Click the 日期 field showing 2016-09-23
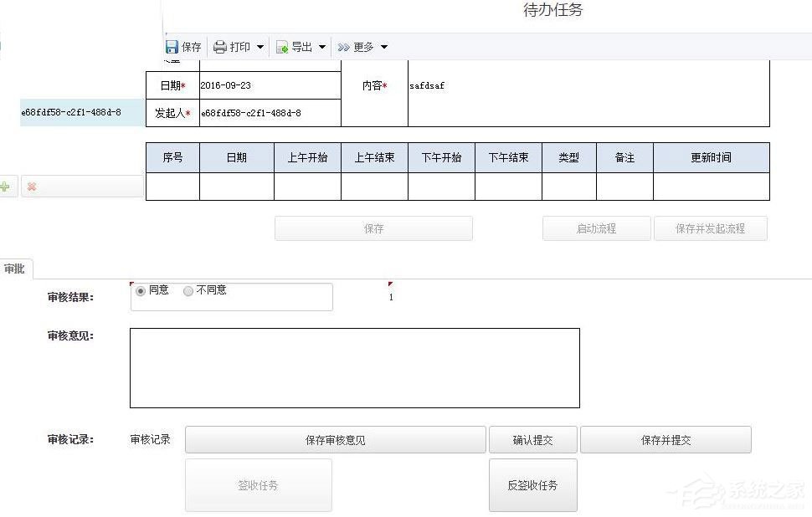Image resolution: width=812 pixels, height=517 pixels. [x=270, y=85]
